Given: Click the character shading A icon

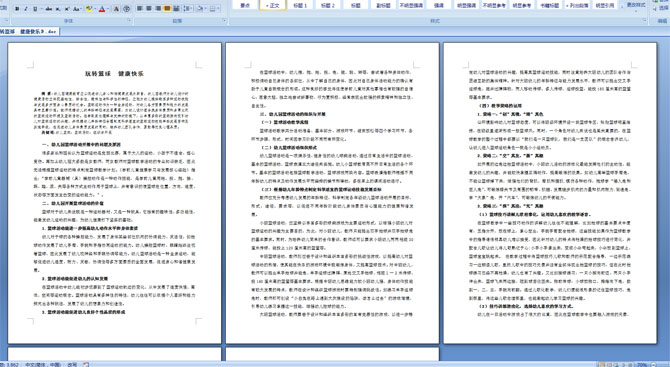Looking at the screenshot, I should 116,9.
